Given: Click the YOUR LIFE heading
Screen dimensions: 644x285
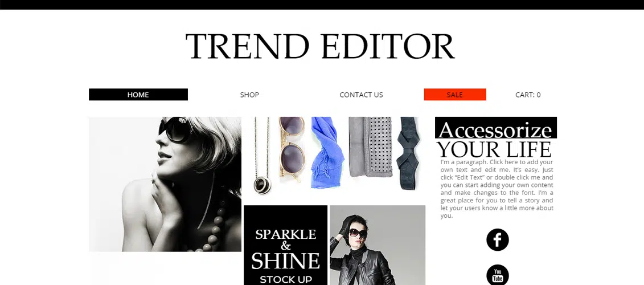Looking at the screenshot, I should 494,149.
